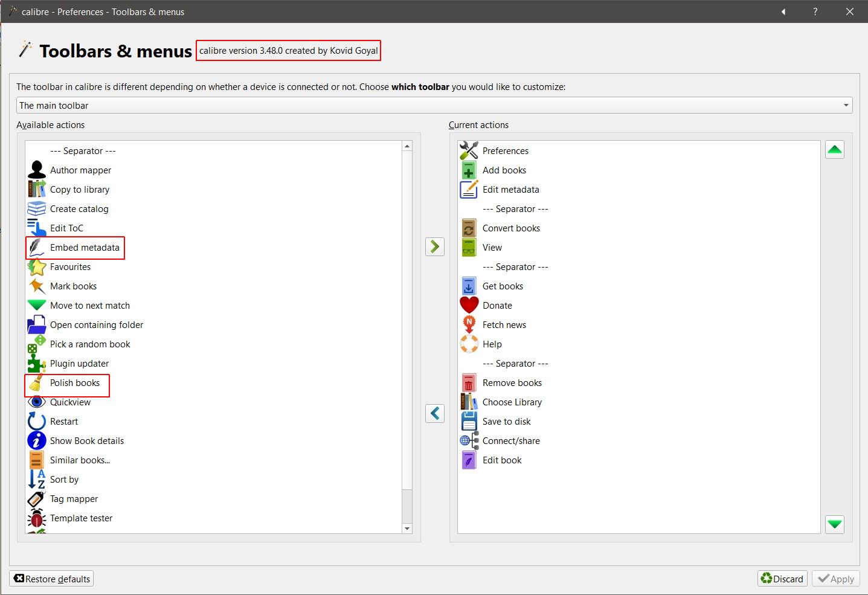Image resolution: width=868 pixels, height=595 pixels.
Task: Click the Restore defaults button
Action: pos(51,579)
